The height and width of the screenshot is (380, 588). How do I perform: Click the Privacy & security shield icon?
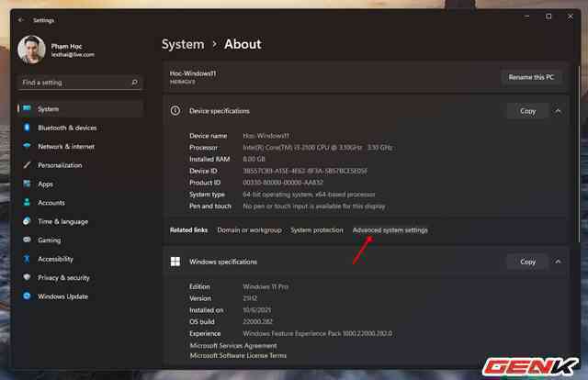(x=27, y=277)
